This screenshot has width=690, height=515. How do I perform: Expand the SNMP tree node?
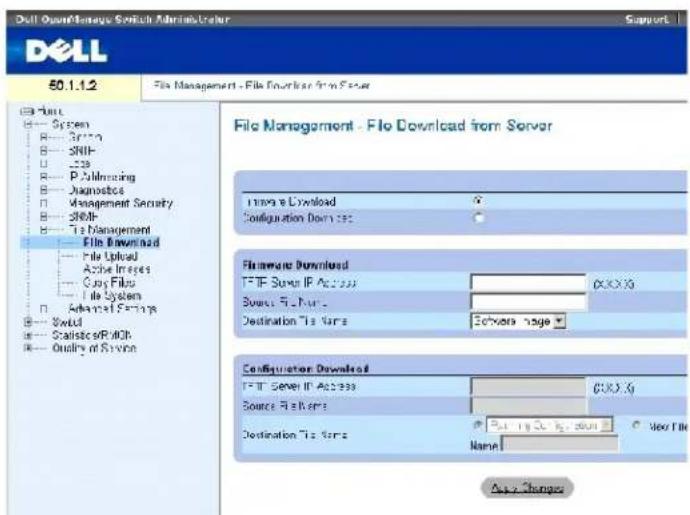point(44,217)
